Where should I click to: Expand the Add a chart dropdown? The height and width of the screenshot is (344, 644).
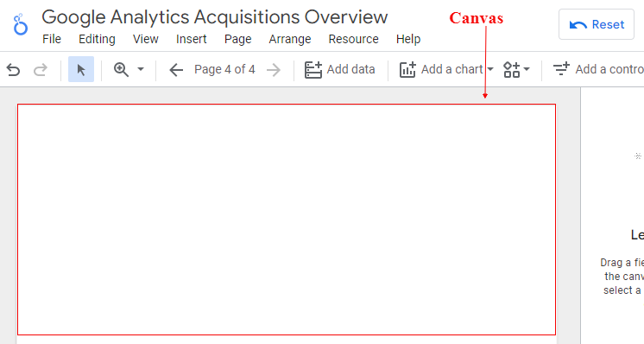tap(490, 69)
